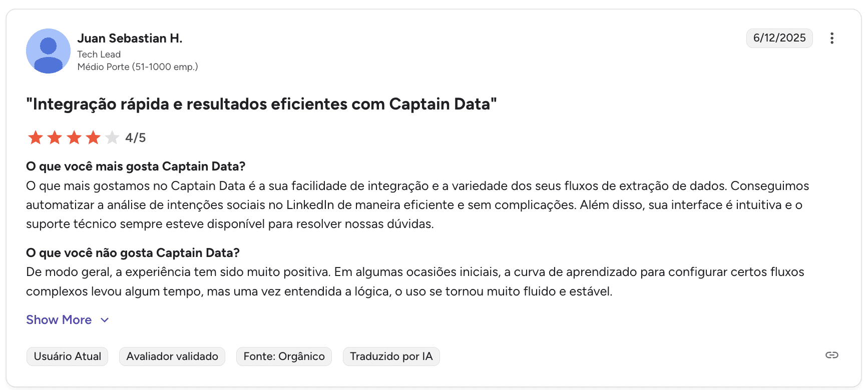This screenshot has height=390, width=868.
Task: Click the first rating star
Action: [x=36, y=137]
